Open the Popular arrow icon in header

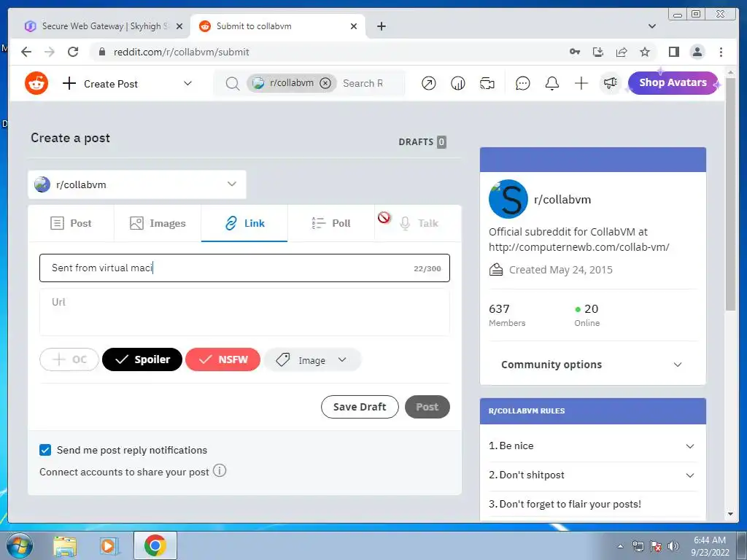428,84
